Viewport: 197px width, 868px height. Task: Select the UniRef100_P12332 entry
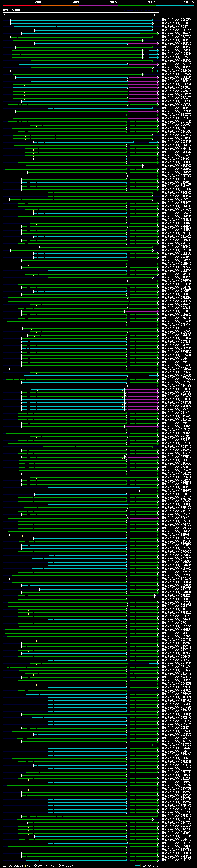pos(177,189)
